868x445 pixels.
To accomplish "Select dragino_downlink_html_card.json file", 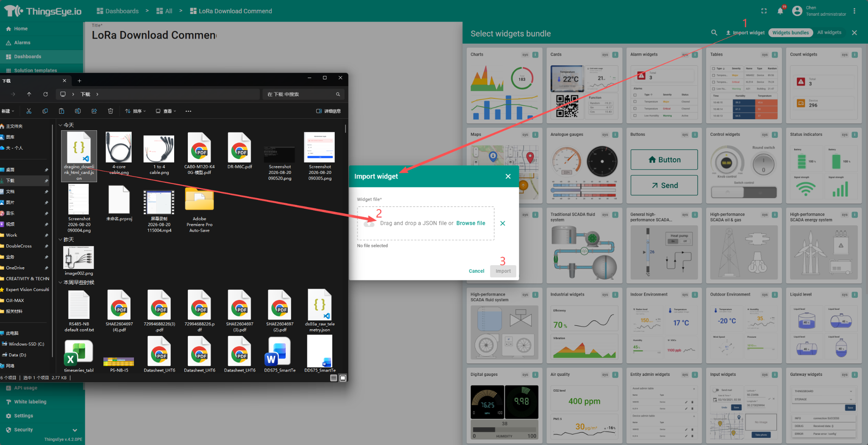I will click(x=79, y=156).
